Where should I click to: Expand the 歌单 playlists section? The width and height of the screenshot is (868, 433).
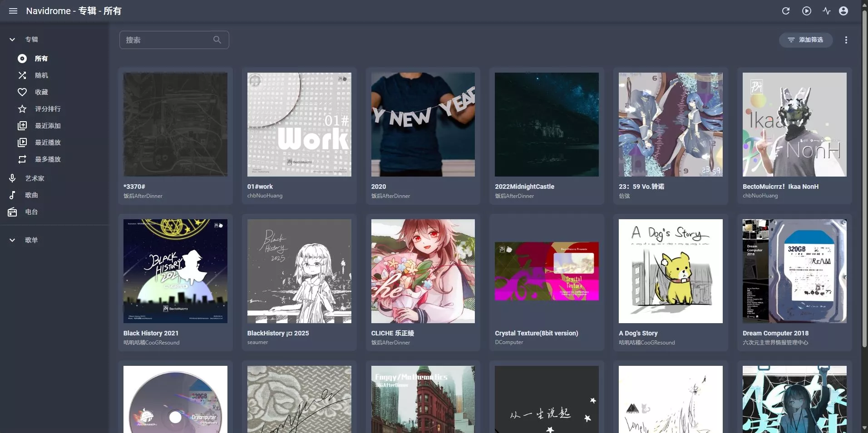(x=12, y=240)
